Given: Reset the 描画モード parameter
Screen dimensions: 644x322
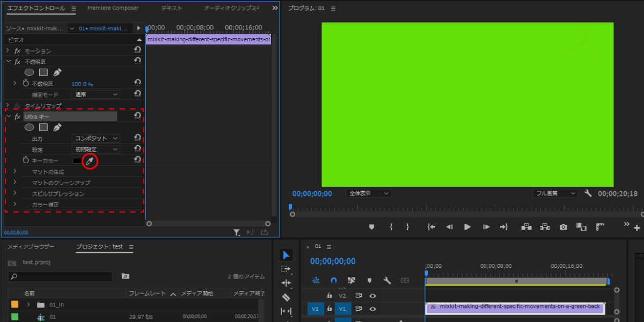Looking at the screenshot, I should (137, 94).
